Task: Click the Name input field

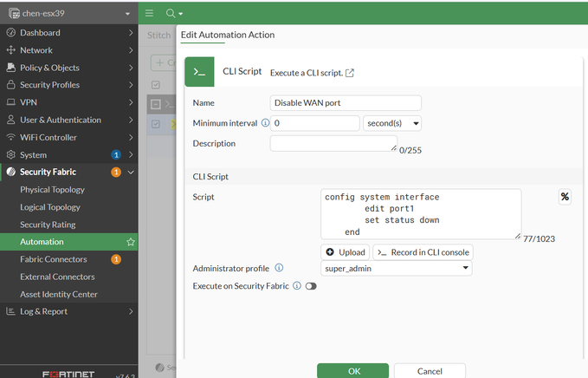Action: 346,102
